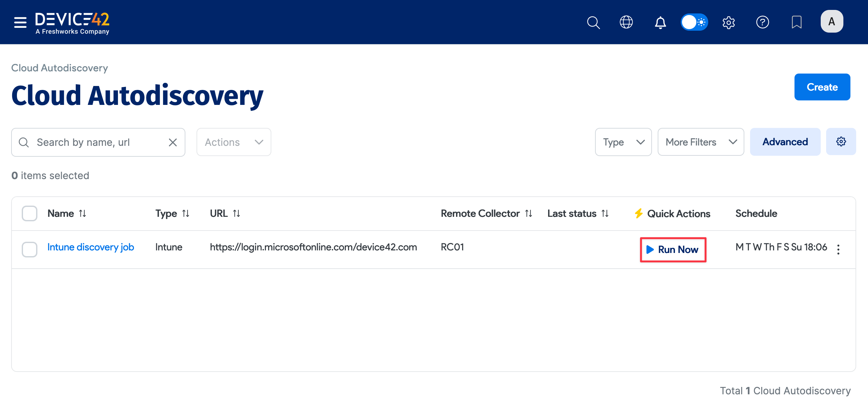Check the Intune discovery job row checkbox

pyautogui.click(x=29, y=249)
